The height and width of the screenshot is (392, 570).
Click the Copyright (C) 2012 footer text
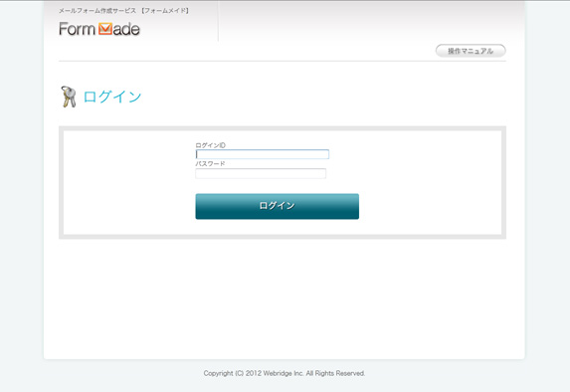click(233, 373)
